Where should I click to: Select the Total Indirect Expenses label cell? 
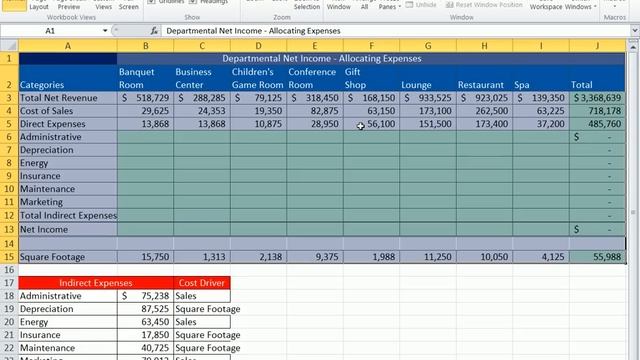[68, 216]
